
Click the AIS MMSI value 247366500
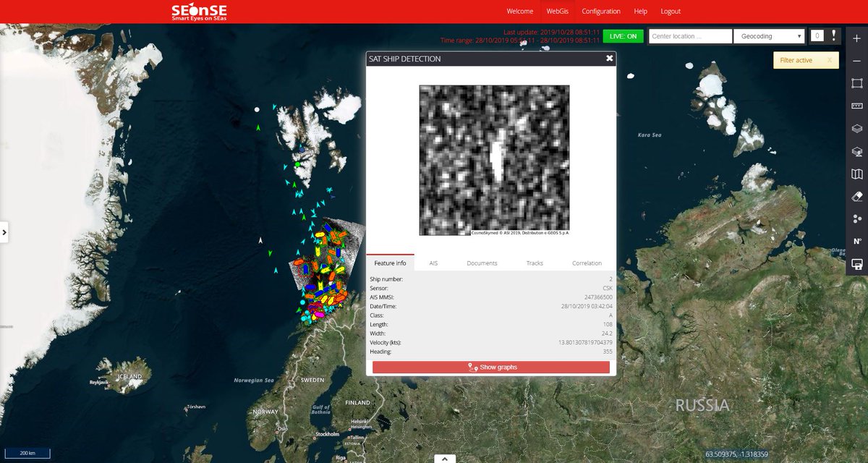click(x=598, y=297)
